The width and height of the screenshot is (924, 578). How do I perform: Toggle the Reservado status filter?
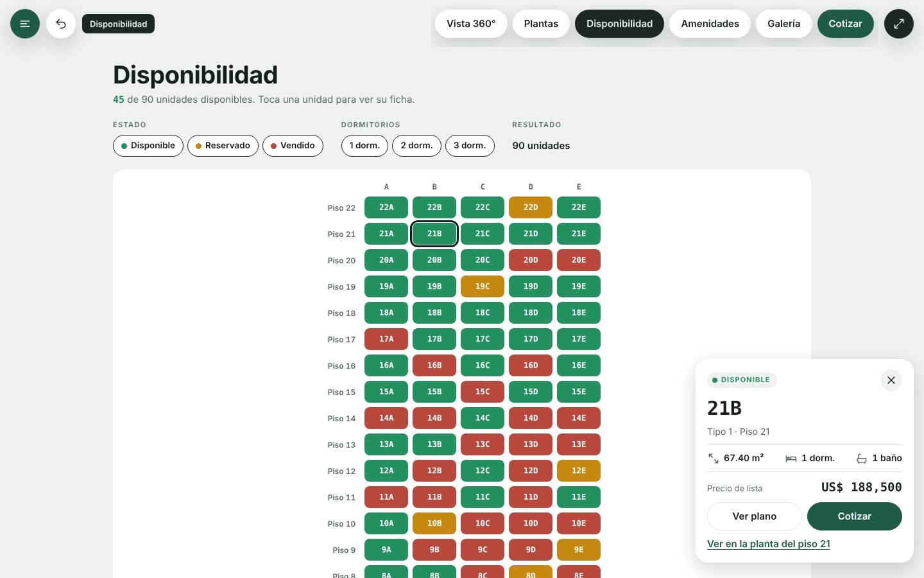click(x=223, y=146)
